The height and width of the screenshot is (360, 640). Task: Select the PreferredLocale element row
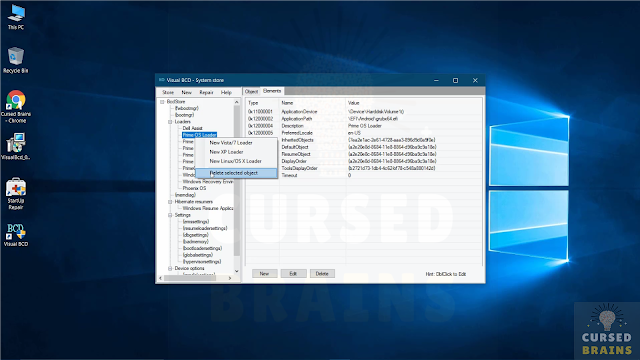364,133
